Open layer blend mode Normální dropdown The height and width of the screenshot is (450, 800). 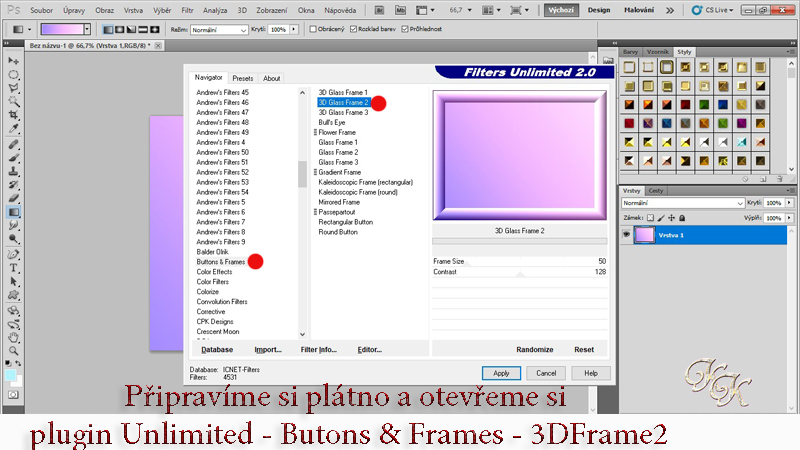point(683,203)
